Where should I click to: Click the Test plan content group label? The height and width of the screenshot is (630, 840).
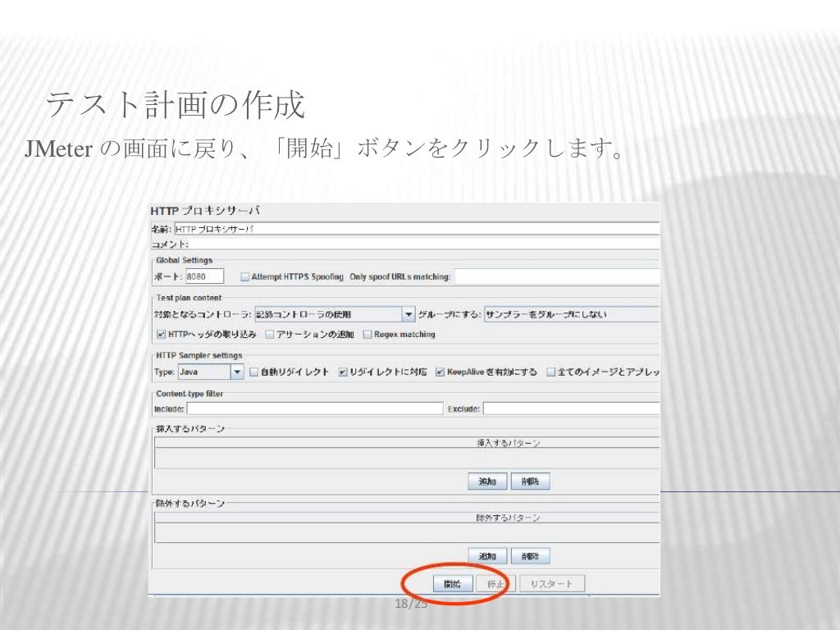(x=189, y=297)
